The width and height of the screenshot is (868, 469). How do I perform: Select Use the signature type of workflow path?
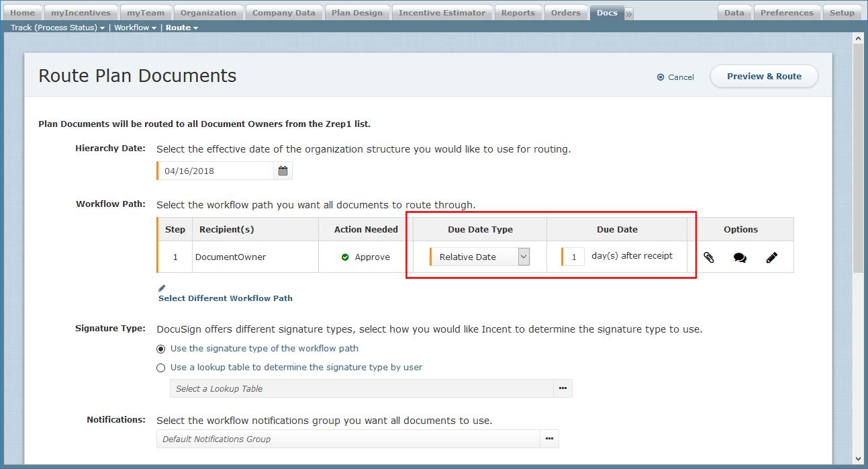click(x=161, y=349)
